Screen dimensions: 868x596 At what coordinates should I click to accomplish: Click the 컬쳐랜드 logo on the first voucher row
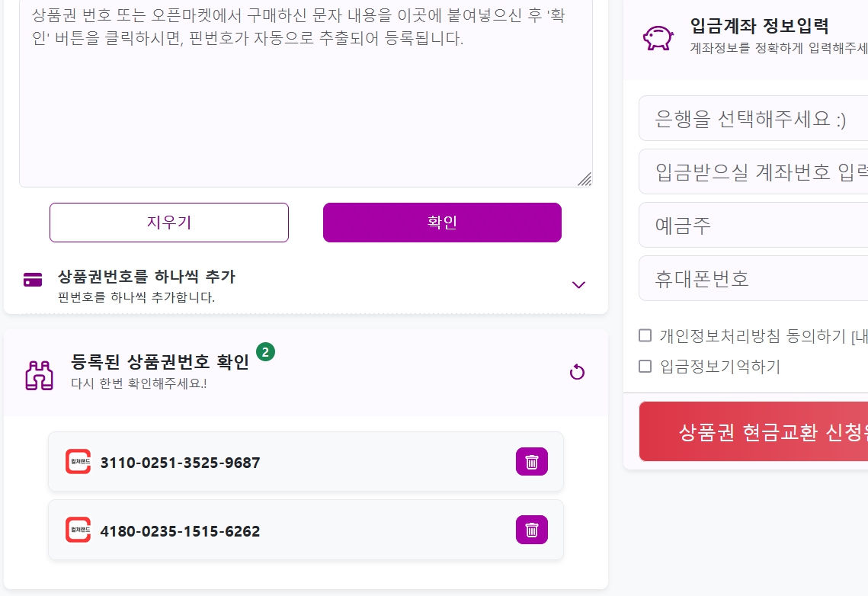(x=78, y=462)
